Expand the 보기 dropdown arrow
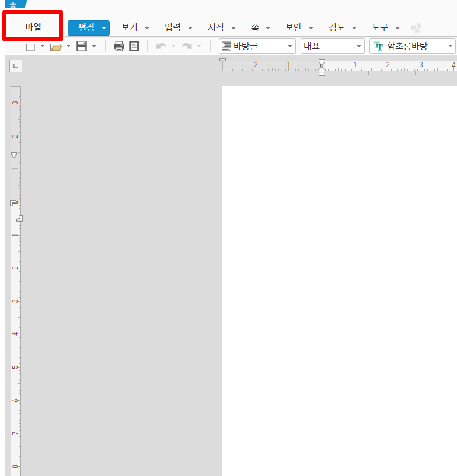Screen dimensions: 457x476 147,28
